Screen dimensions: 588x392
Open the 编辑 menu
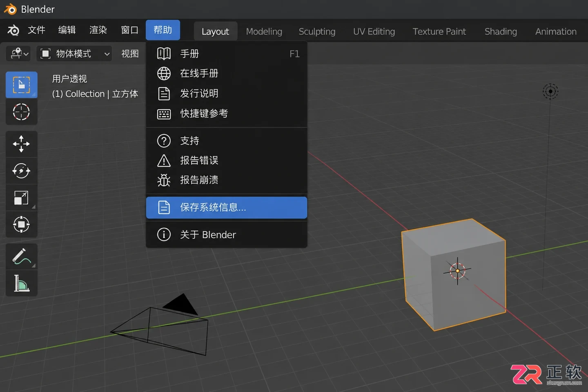coord(67,30)
